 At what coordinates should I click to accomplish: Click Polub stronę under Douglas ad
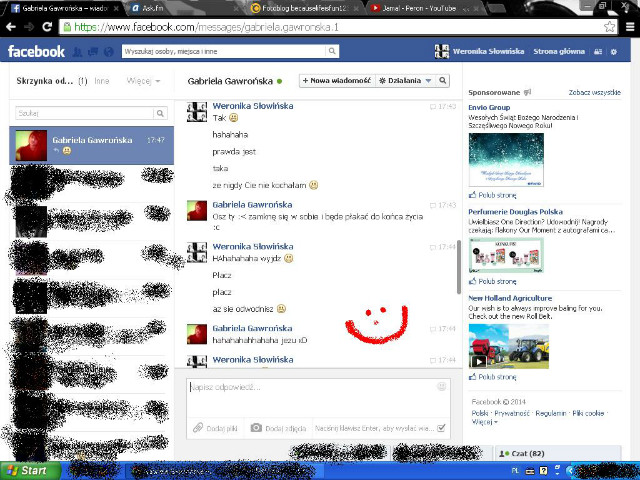point(497,281)
